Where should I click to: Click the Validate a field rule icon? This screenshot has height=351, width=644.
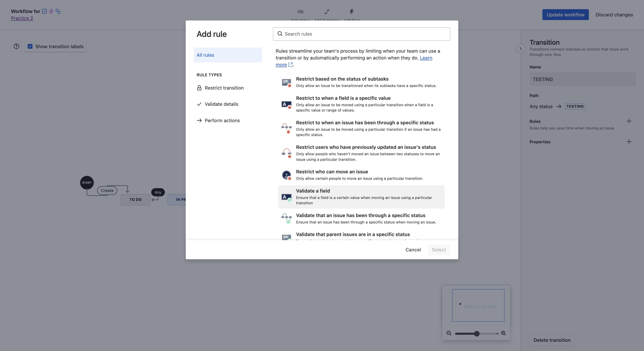click(286, 197)
